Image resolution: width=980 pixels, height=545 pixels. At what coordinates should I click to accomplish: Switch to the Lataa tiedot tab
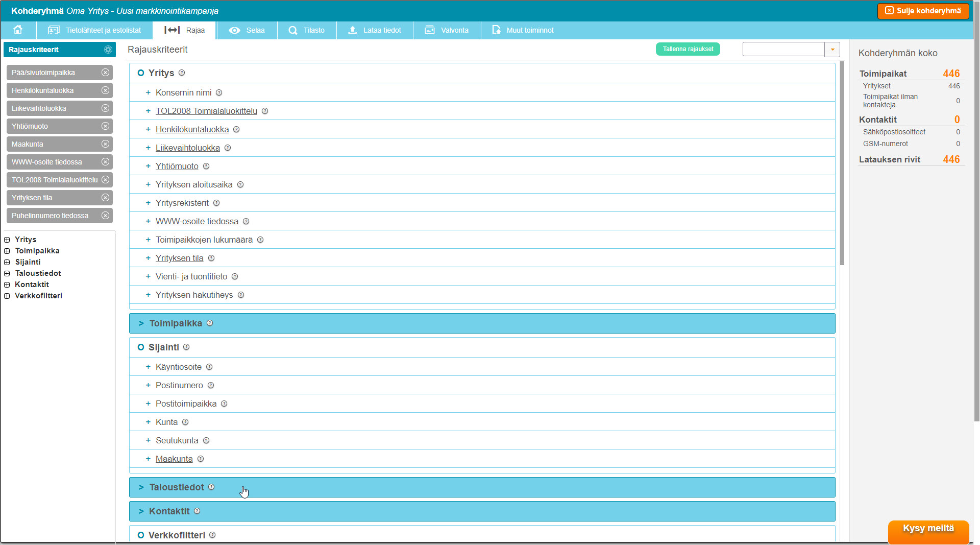click(x=375, y=30)
